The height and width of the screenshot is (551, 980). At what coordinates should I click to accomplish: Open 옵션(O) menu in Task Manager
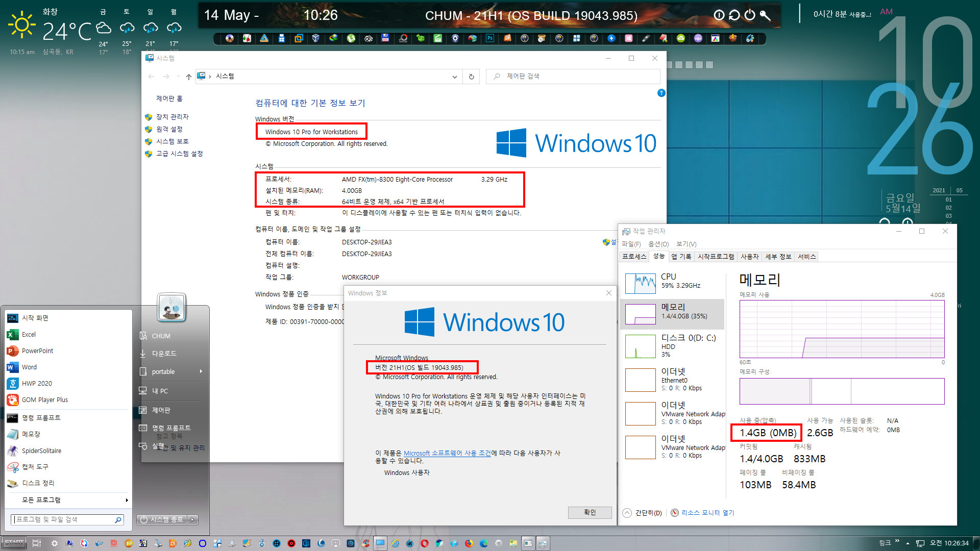(658, 244)
